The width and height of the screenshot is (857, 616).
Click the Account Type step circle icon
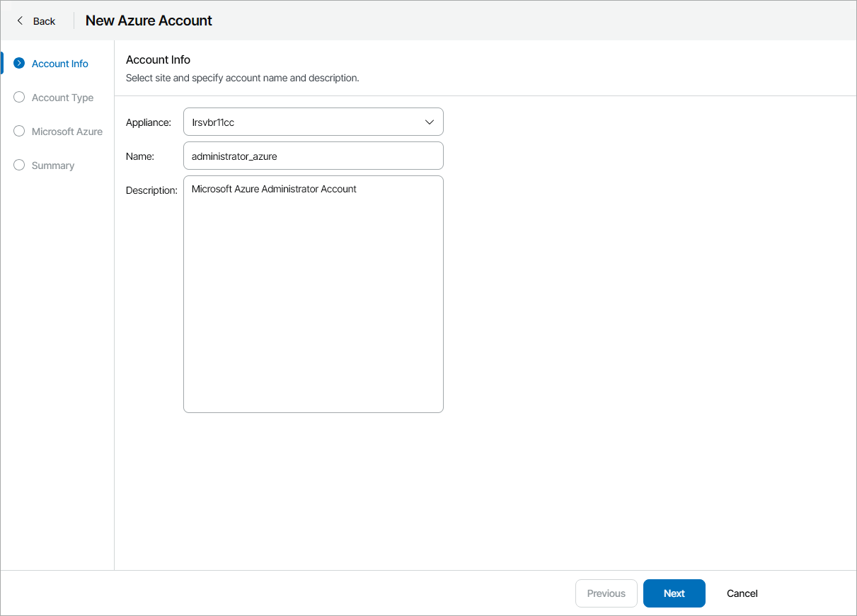(19, 97)
